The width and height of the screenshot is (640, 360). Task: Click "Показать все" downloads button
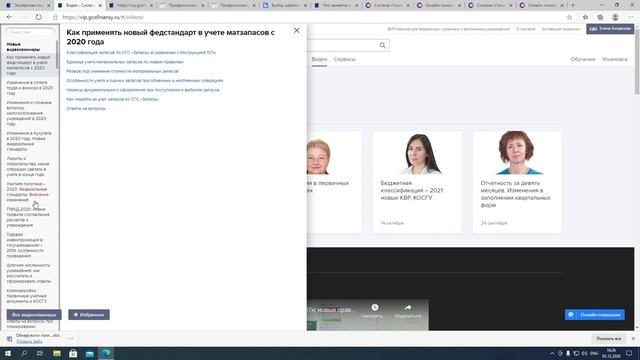[x=609, y=339]
